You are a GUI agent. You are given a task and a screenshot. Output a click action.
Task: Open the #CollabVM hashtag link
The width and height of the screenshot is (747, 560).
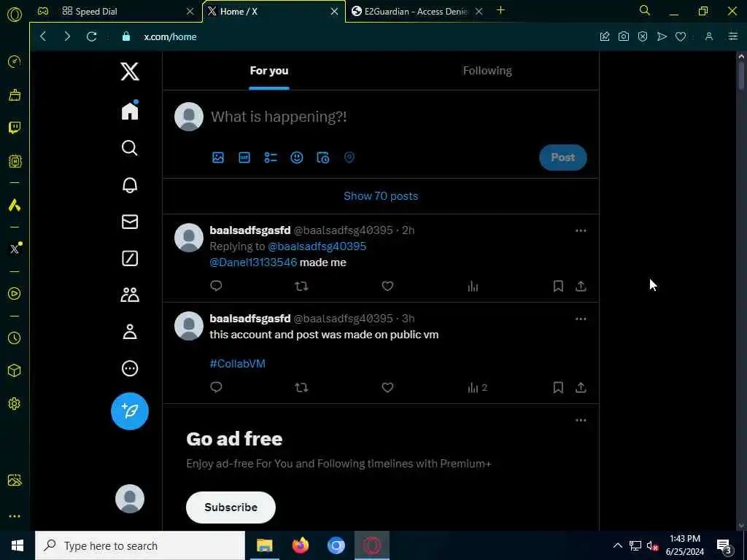pos(237,363)
